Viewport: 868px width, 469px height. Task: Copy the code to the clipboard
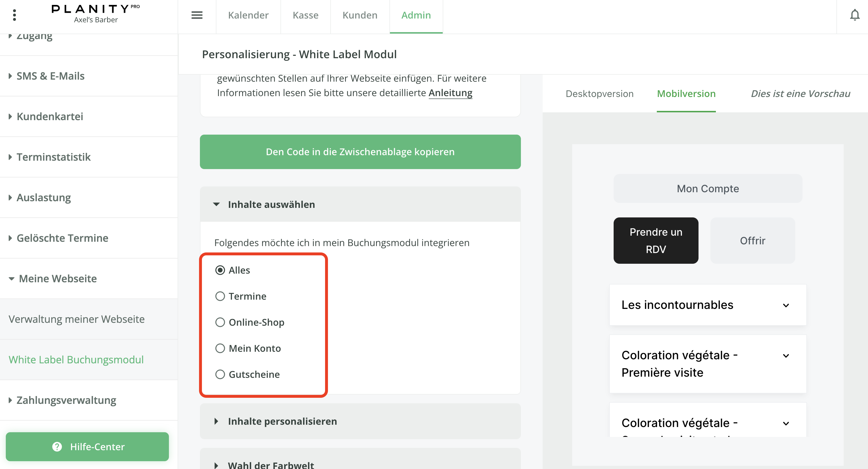[360, 152]
